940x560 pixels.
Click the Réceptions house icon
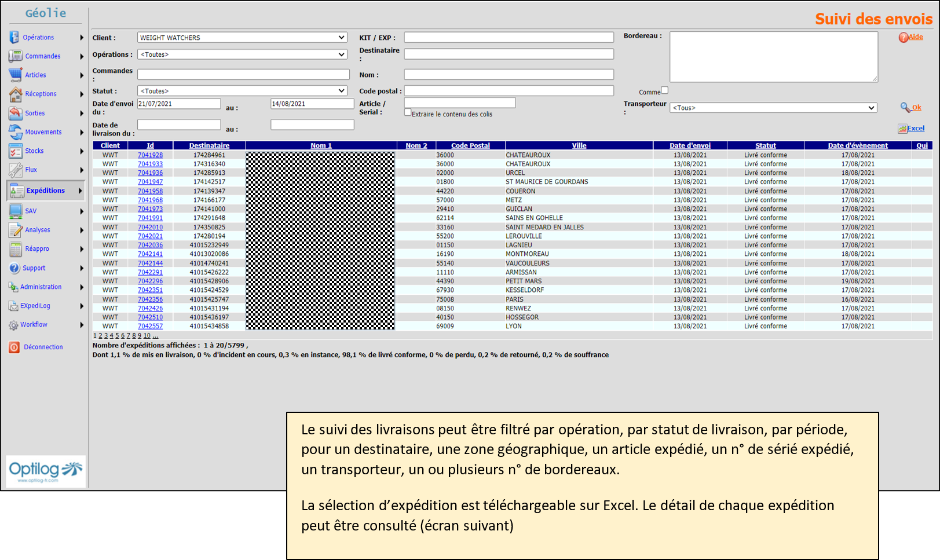click(16, 94)
